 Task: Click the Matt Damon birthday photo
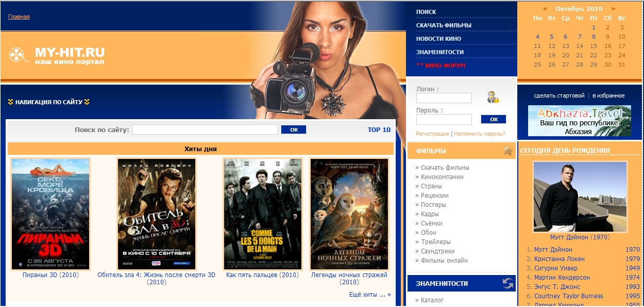tap(580, 197)
